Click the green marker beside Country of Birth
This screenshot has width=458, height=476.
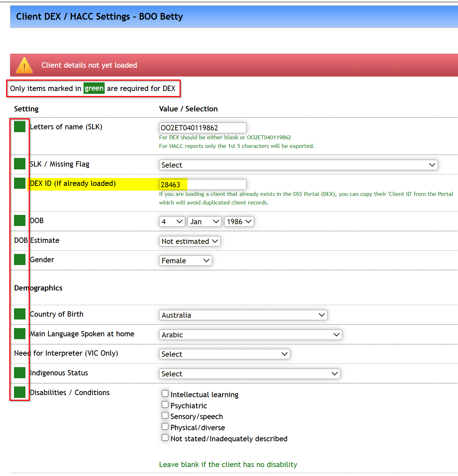point(20,314)
